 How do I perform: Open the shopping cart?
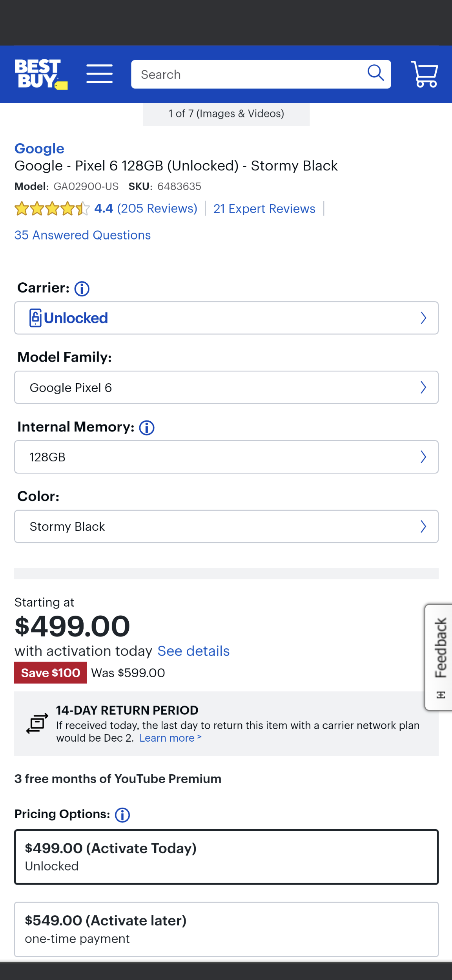tap(424, 74)
